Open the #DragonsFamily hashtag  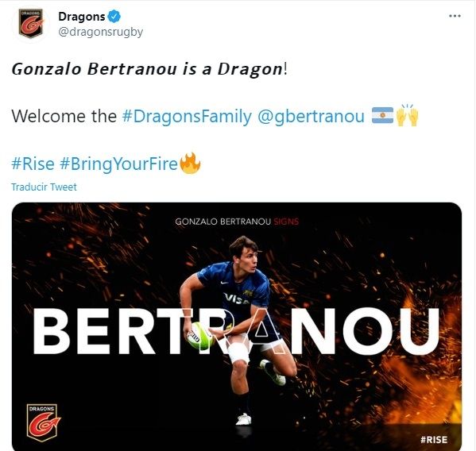(187, 117)
